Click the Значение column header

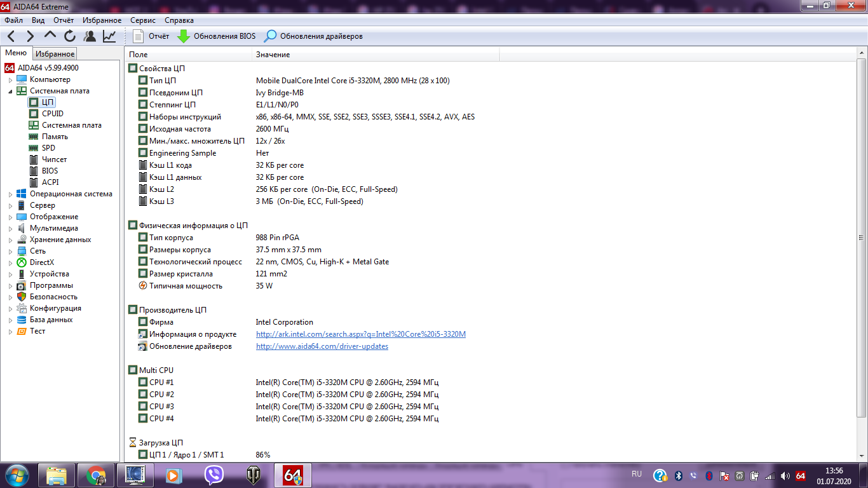point(376,55)
